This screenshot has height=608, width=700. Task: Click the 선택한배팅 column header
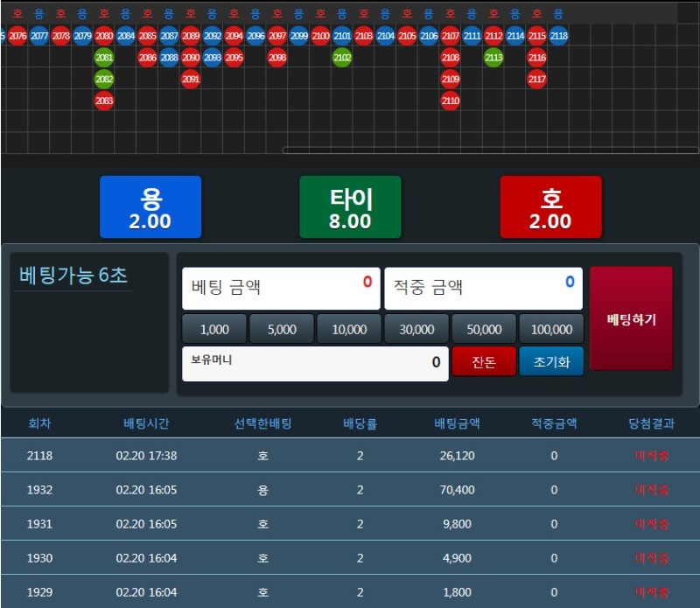(263, 423)
